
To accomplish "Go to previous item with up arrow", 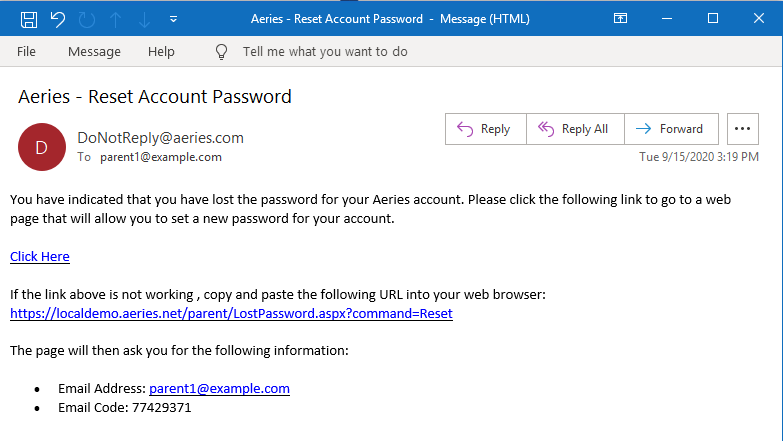I will pyautogui.click(x=115, y=19).
